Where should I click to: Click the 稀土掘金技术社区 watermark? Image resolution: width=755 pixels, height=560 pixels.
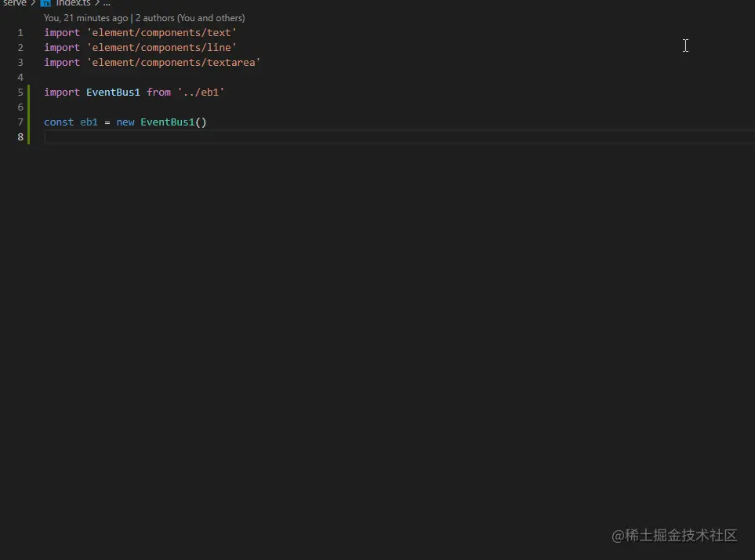pyautogui.click(x=674, y=536)
